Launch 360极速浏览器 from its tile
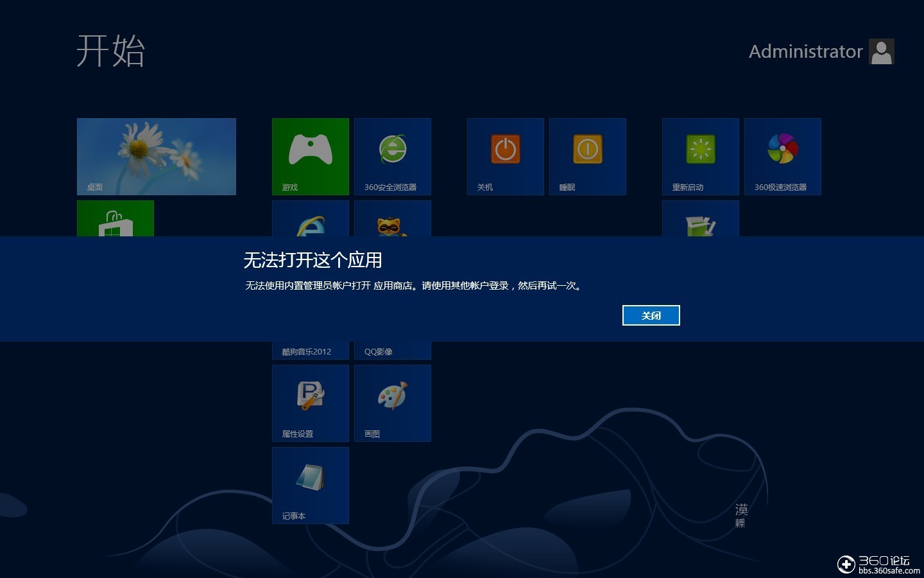Image resolution: width=924 pixels, height=578 pixels. tap(782, 156)
